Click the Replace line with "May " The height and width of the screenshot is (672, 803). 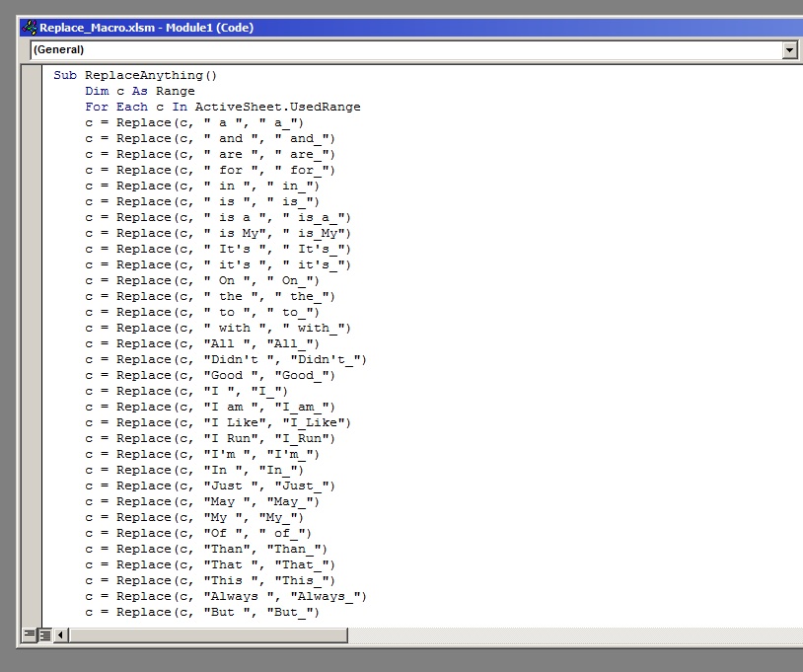(202, 502)
